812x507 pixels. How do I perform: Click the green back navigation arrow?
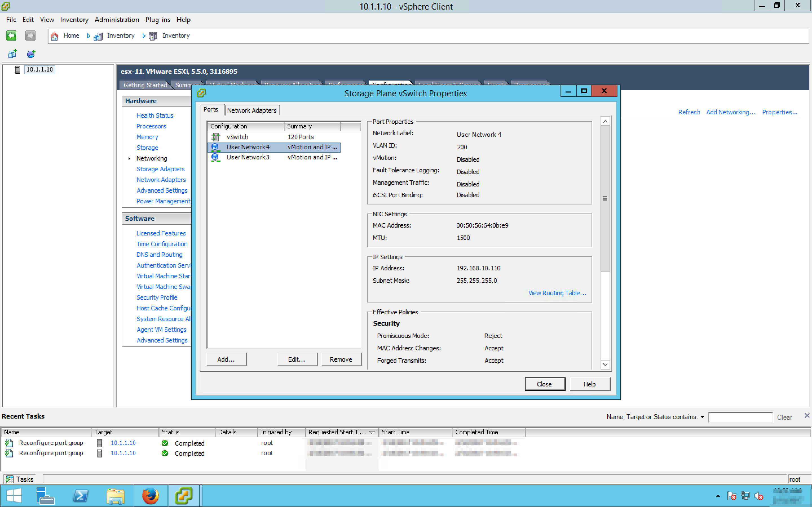[x=11, y=35]
